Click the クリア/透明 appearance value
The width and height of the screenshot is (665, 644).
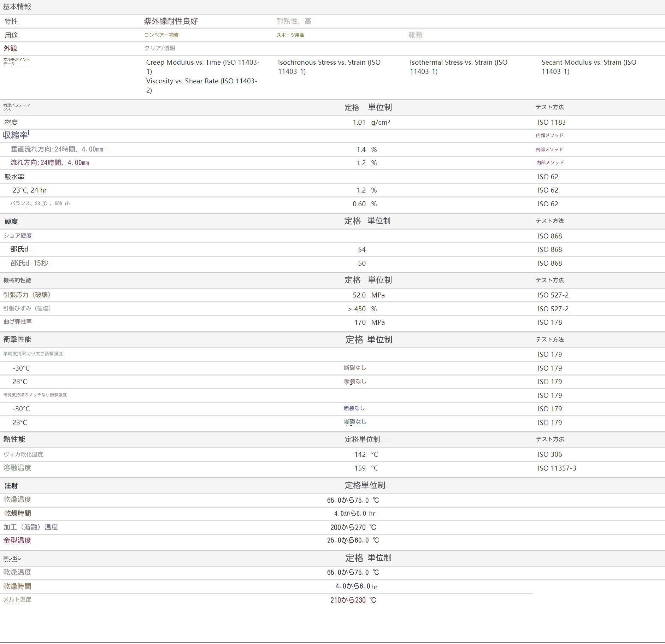pyautogui.click(x=159, y=48)
